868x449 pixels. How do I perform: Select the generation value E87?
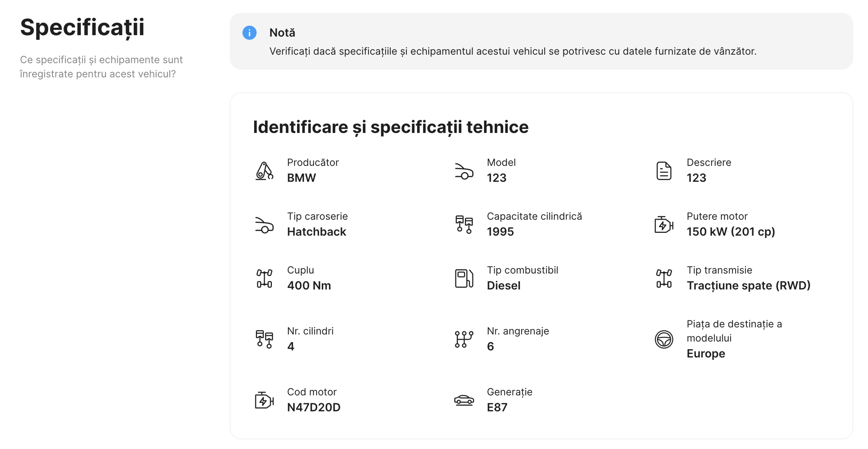[x=497, y=408]
